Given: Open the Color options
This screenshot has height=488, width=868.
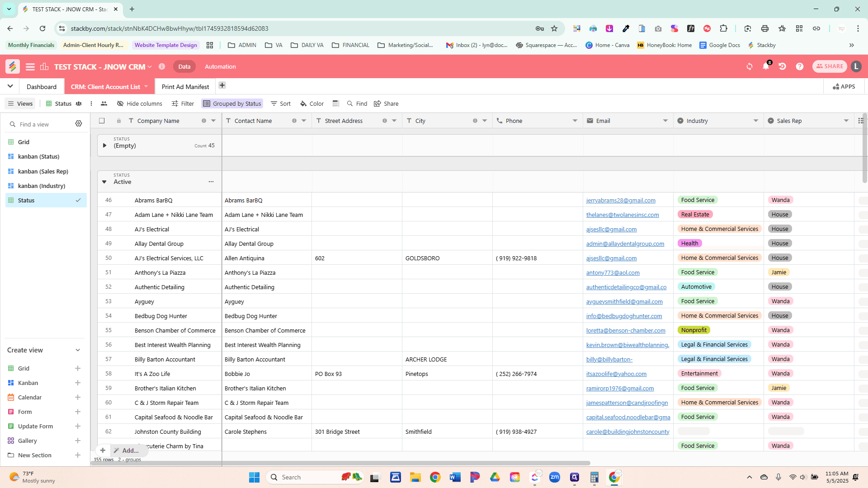Looking at the screenshot, I should 312,103.
